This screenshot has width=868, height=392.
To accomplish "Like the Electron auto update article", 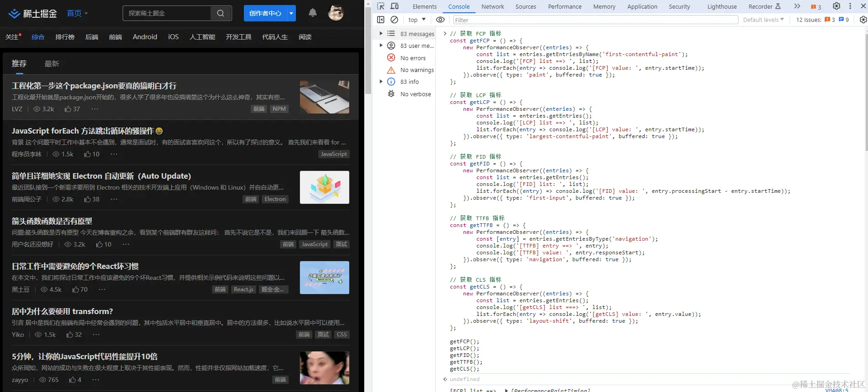I will pos(92,199).
